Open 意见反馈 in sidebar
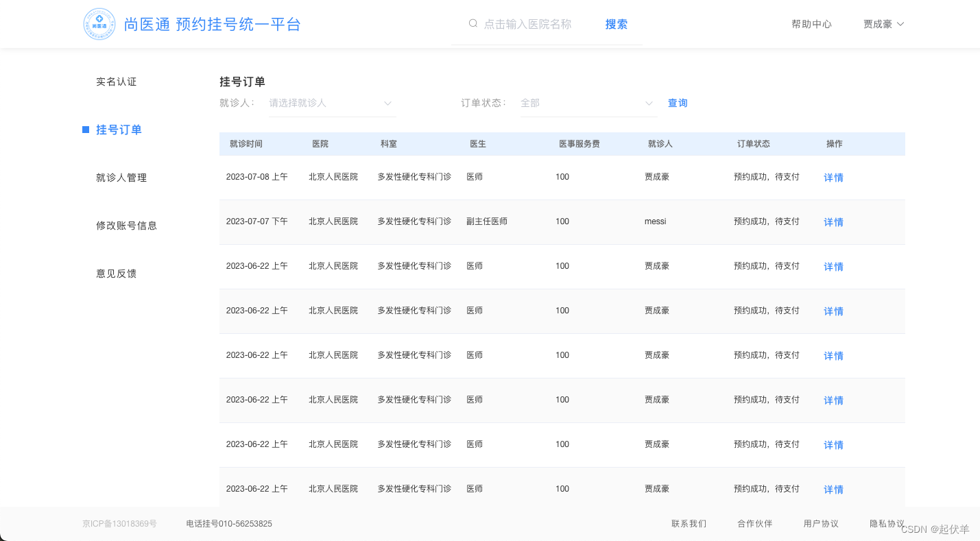Image resolution: width=980 pixels, height=541 pixels. click(117, 274)
